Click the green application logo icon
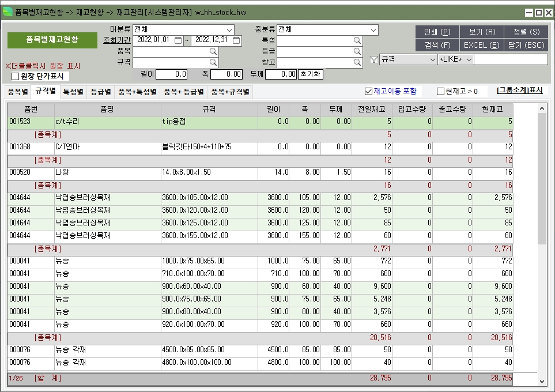This screenshot has height=392, width=555. (7, 12)
